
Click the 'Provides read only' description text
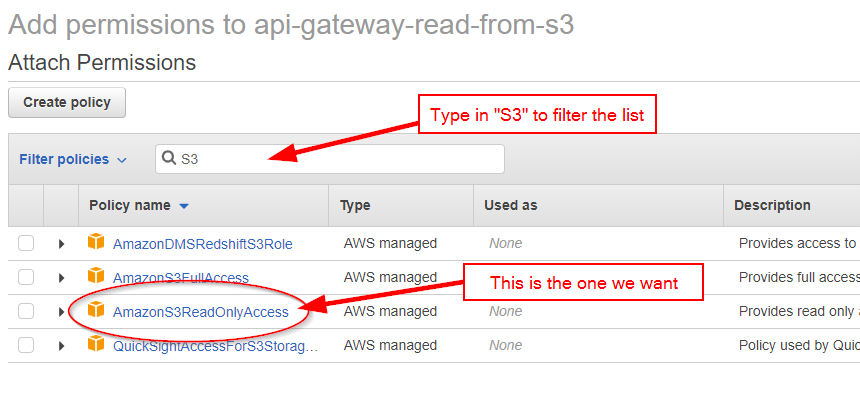[799, 311]
